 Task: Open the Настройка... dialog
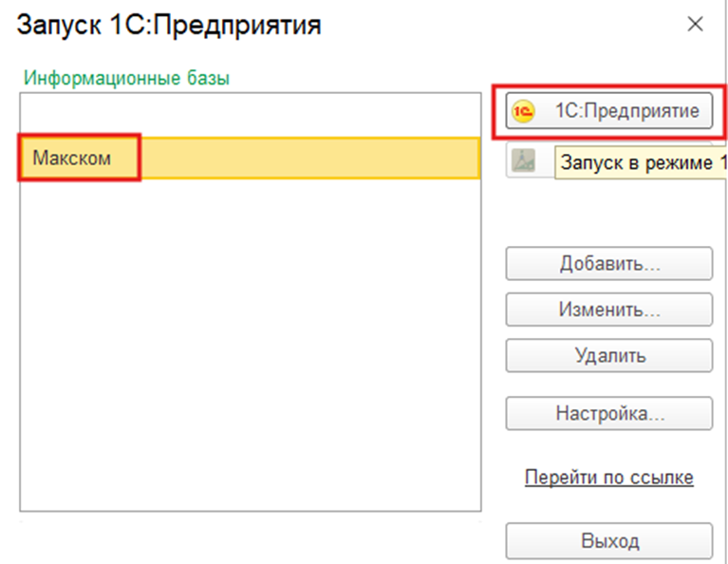coord(608,413)
